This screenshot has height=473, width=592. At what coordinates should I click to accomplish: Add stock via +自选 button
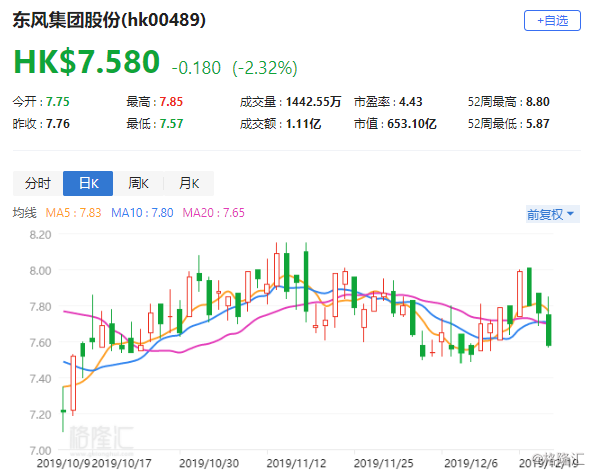coord(552,21)
